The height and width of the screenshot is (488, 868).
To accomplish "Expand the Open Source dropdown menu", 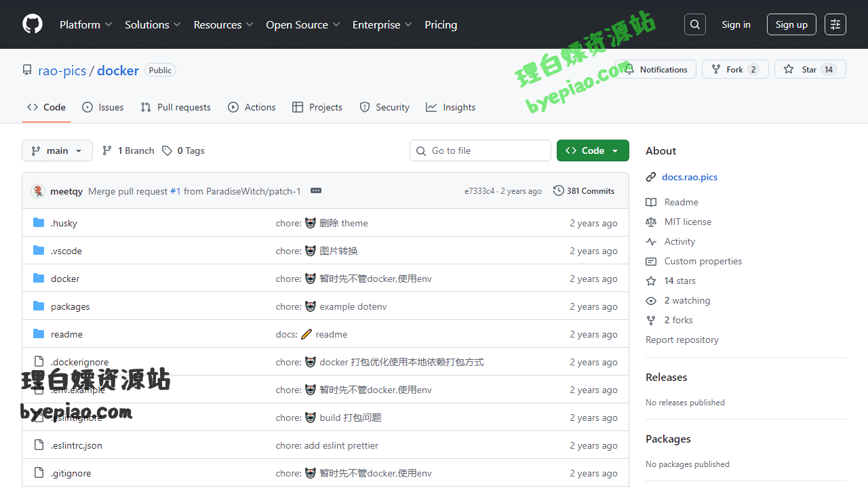I will [x=304, y=24].
